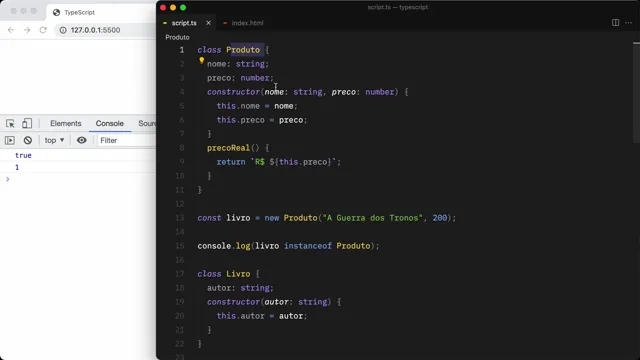Click 'class Produto' on line 1
The height and width of the screenshot is (360, 640).
(x=229, y=50)
